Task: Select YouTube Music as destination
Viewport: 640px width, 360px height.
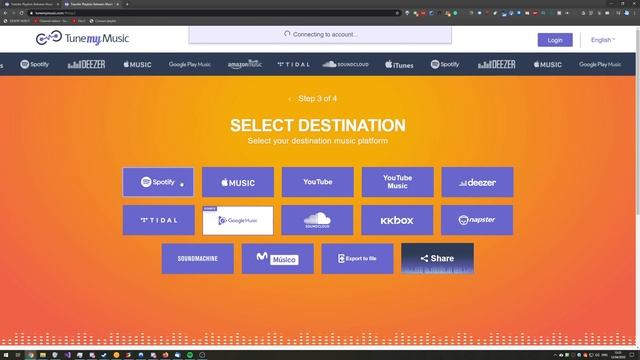Action: (398, 182)
